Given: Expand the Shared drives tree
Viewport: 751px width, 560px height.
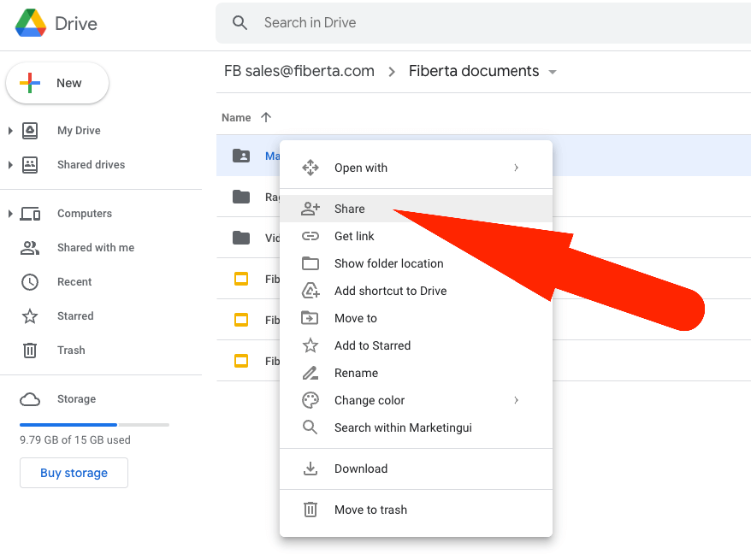Looking at the screenshot, I should [x=10, y=165].
